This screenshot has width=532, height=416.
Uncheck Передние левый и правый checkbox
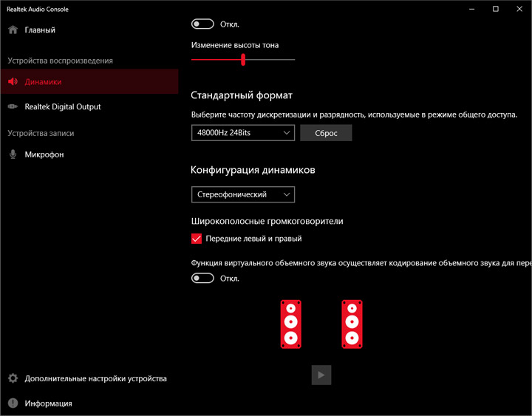[197, 239]
